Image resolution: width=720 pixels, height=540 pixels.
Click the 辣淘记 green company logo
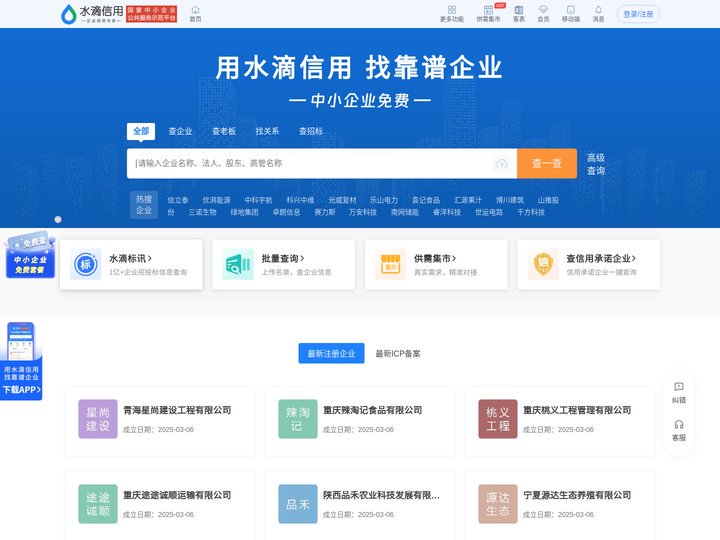pos(298,419)
